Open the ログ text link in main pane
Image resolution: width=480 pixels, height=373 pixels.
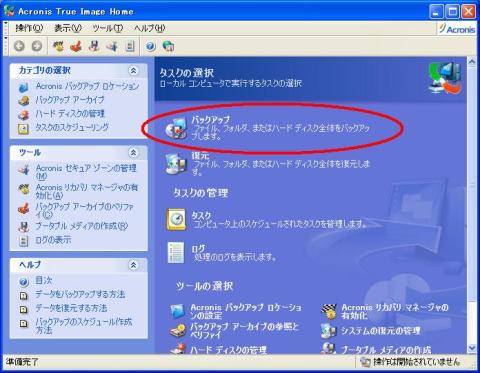pyautogui.click(x=198, y=249)
